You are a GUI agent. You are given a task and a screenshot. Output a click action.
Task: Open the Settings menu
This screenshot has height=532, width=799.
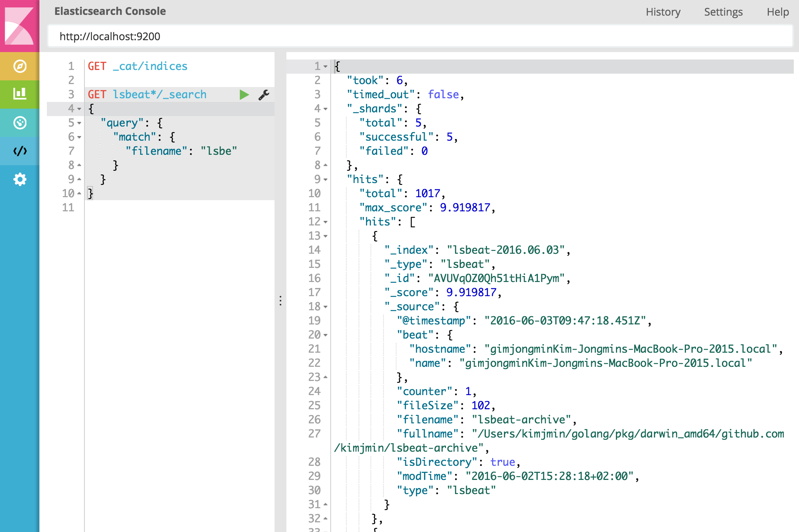point(723,12)
